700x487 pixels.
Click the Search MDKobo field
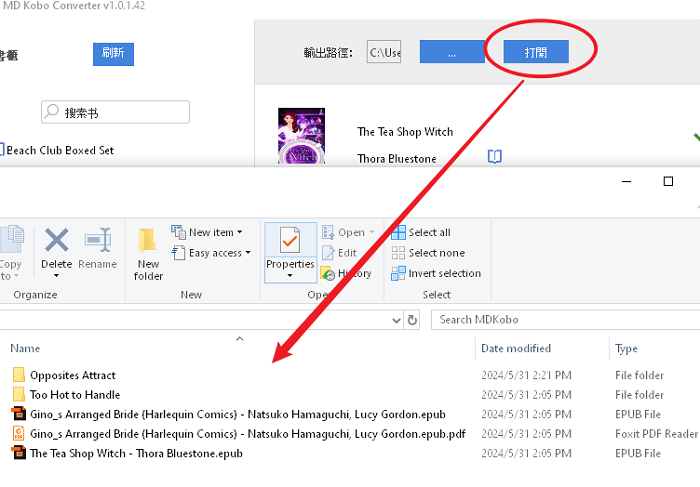(x=565, y=320)
